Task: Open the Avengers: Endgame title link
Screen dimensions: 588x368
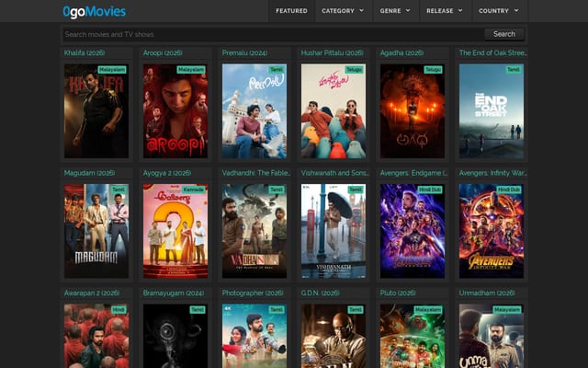Action: (x=413, y=173)
